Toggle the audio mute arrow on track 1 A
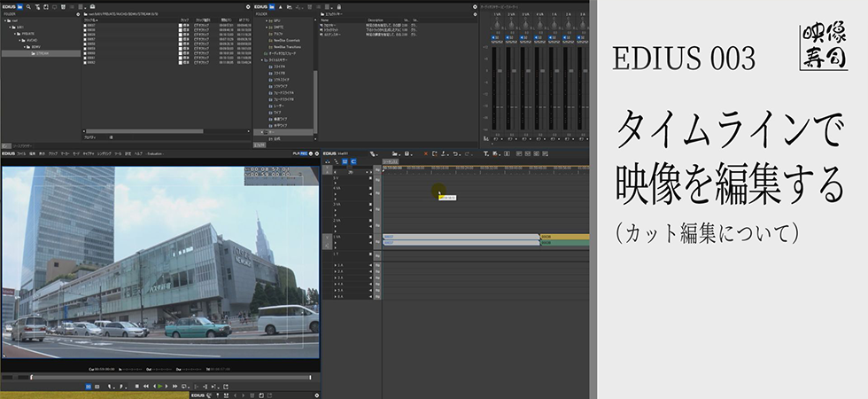868x399 pixels. tap(370, 265)
